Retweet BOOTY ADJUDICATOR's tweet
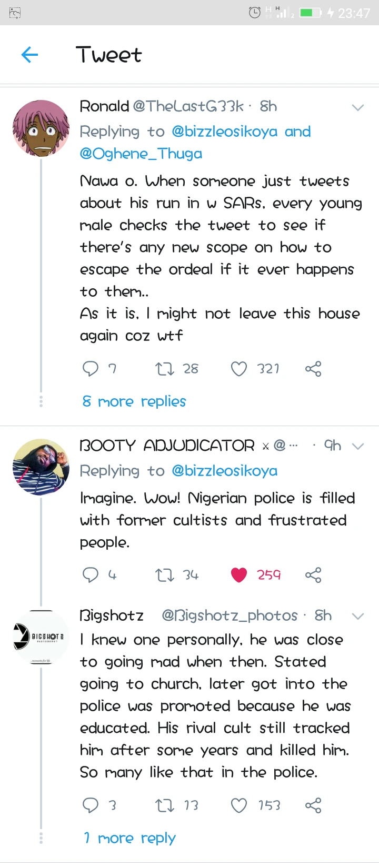The image size is (379, 868). coord(165,574)
